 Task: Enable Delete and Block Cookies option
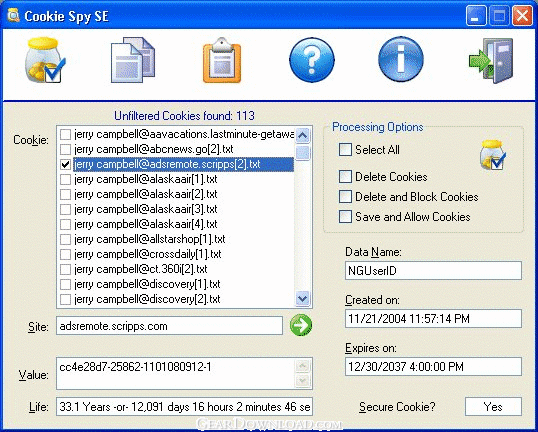click(x=345, y=197)
